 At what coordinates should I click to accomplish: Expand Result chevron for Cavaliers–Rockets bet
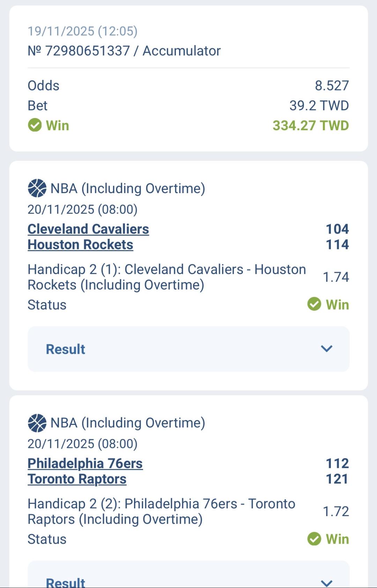326,348
